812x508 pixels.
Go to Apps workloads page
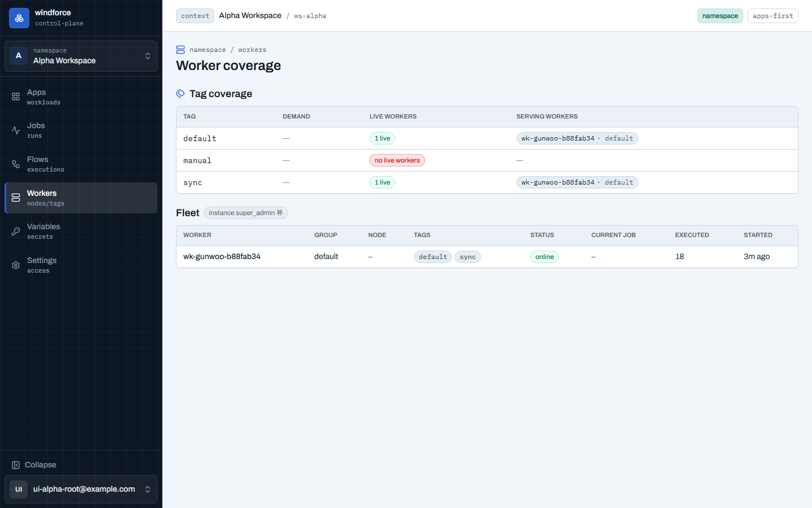point(81,97)
